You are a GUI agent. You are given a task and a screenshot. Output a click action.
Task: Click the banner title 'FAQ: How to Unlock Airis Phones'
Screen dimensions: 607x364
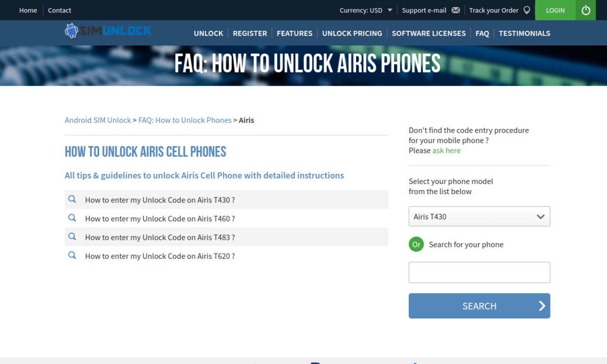[x=307, y=64]
